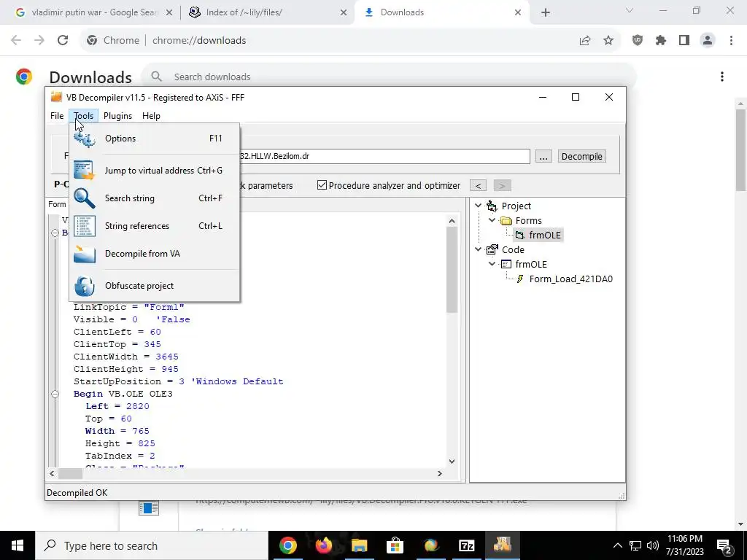
Task: Click the file path input field
Action: pos(384,156)
